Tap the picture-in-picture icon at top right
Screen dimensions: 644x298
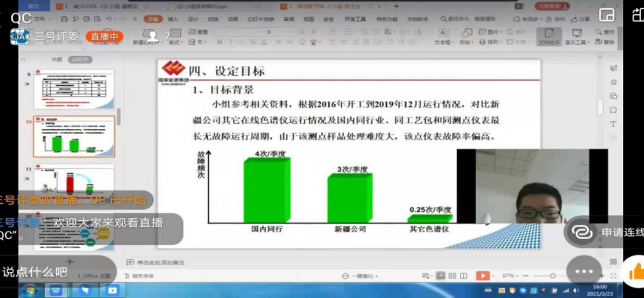[607, 14]
